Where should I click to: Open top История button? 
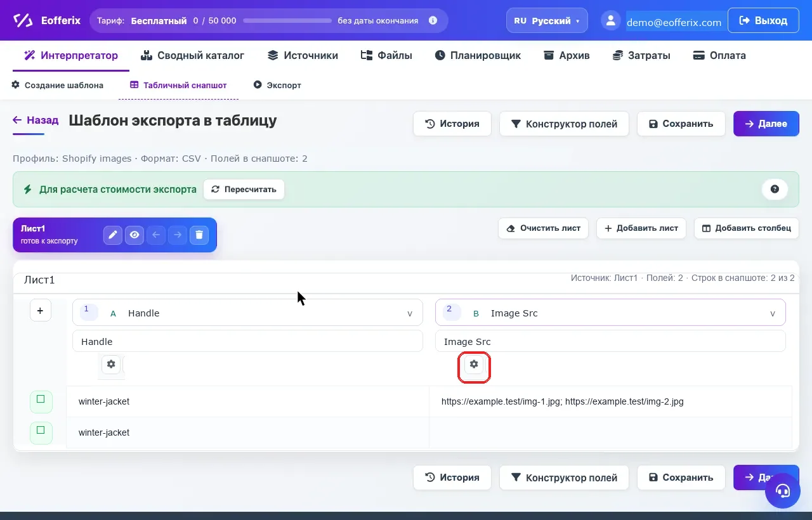[x=452, y=124]
